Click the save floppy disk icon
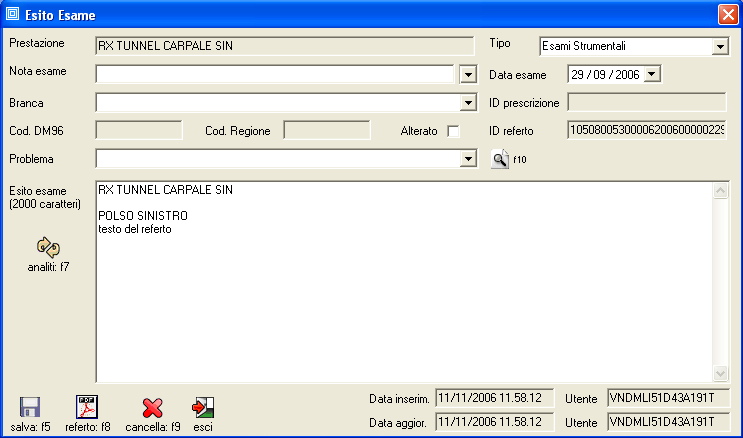The height and width of the screenshot is (438, 743). [x=30, y=407]
